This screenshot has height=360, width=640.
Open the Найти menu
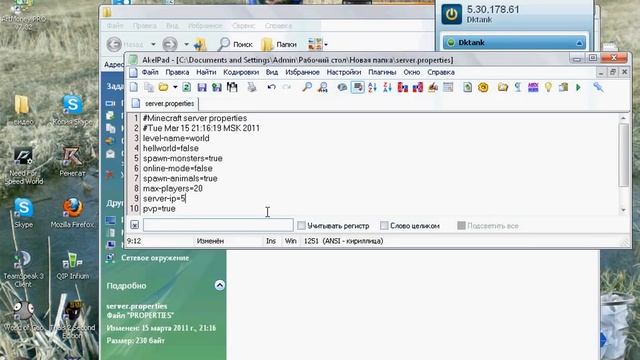206,72
